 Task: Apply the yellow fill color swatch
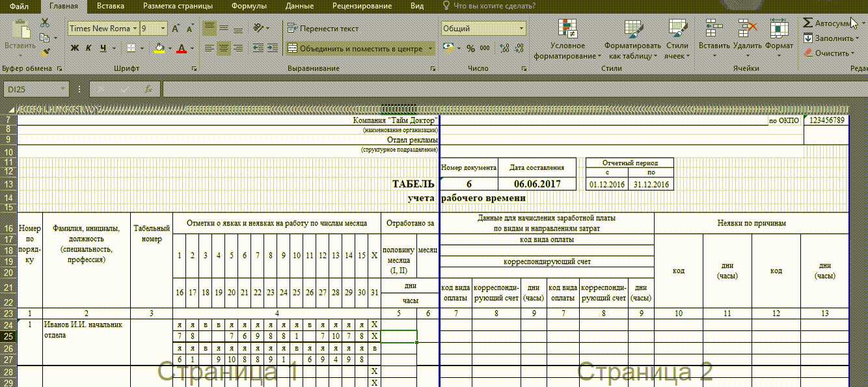point(159,48)
